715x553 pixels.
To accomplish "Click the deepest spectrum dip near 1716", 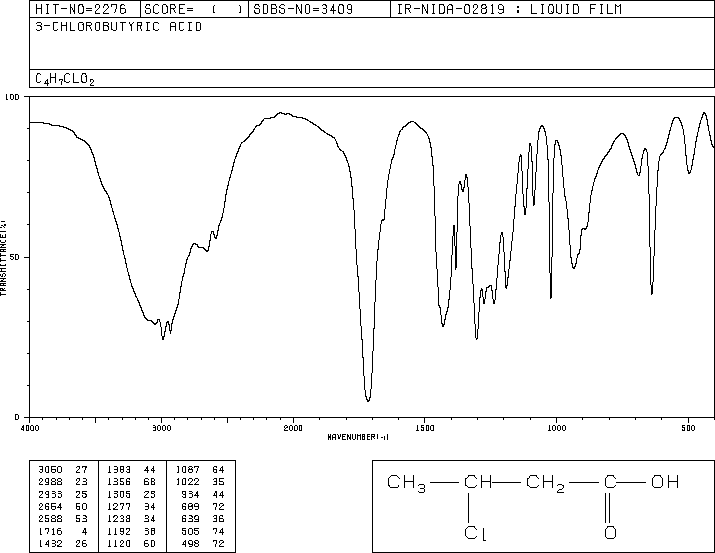I will (x=368, y=399).
